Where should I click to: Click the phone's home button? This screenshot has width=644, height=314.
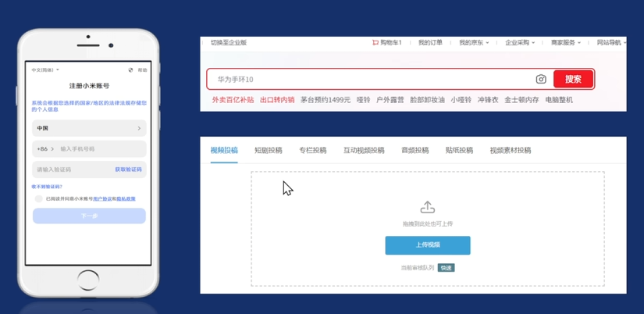(x=88, y=280)
